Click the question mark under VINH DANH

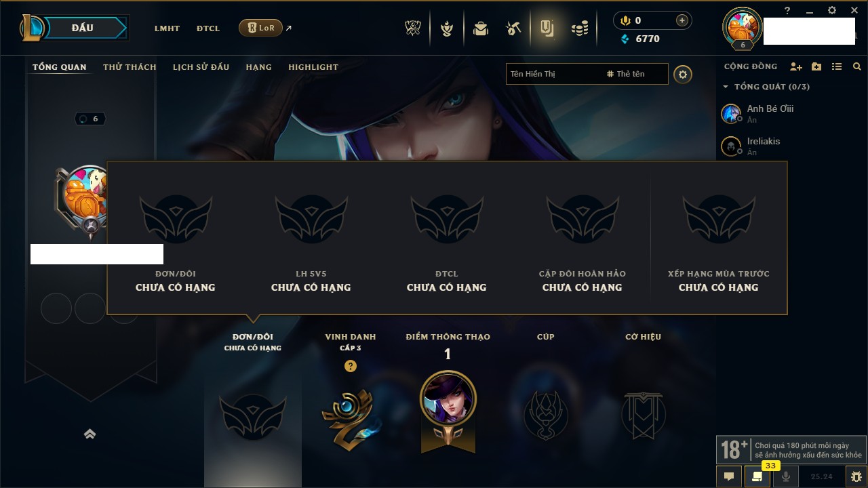tap(350, 366)
